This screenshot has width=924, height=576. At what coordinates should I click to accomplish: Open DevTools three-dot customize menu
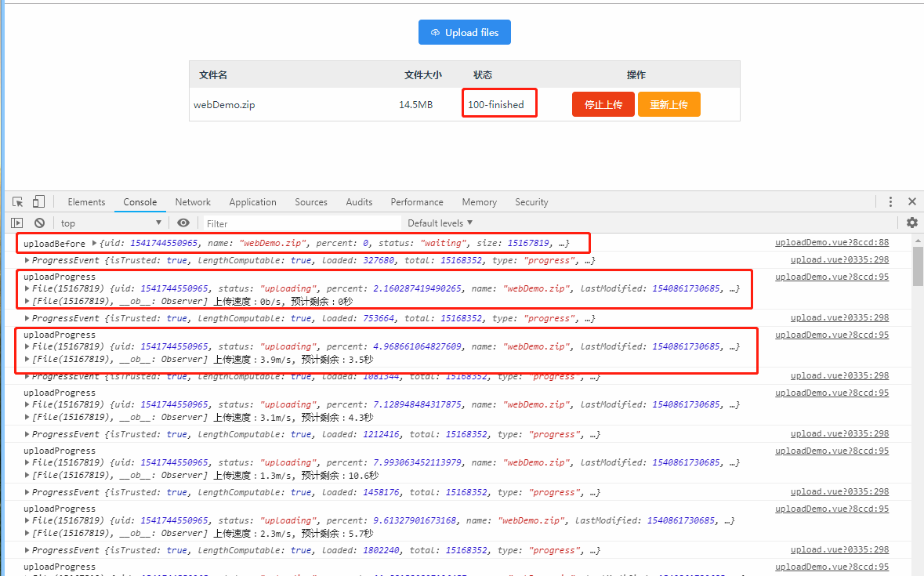890,202
